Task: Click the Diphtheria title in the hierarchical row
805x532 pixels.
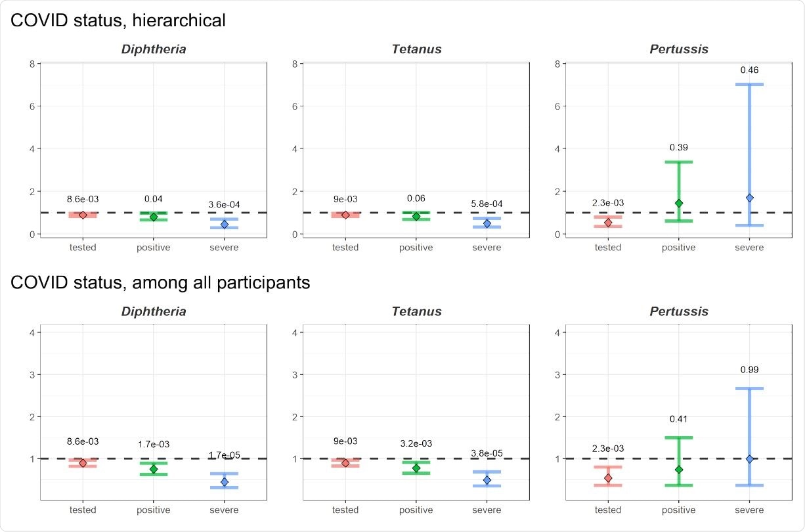Action: click(154, 49)
